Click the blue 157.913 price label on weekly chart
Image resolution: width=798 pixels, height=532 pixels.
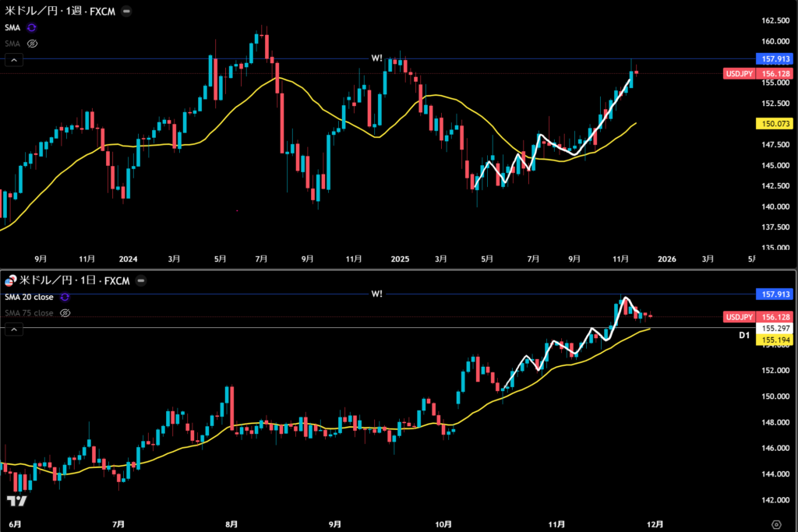pos(773,58)
